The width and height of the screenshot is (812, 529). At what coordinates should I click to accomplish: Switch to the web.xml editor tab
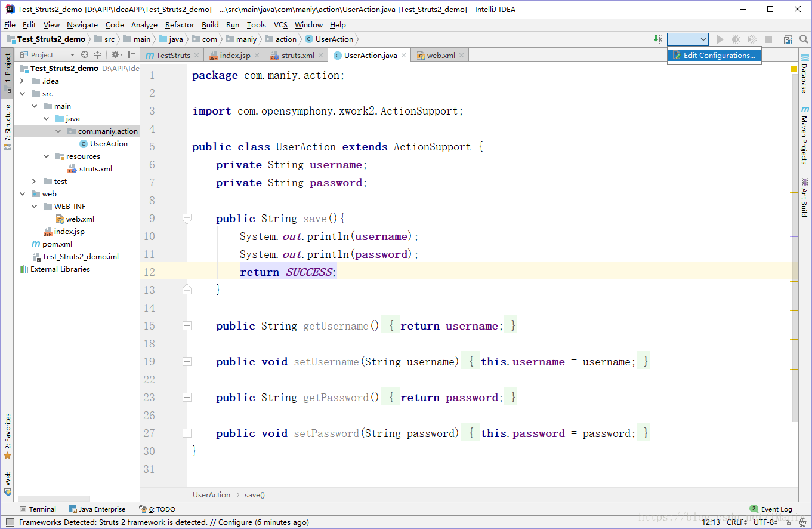coord(440,55)
